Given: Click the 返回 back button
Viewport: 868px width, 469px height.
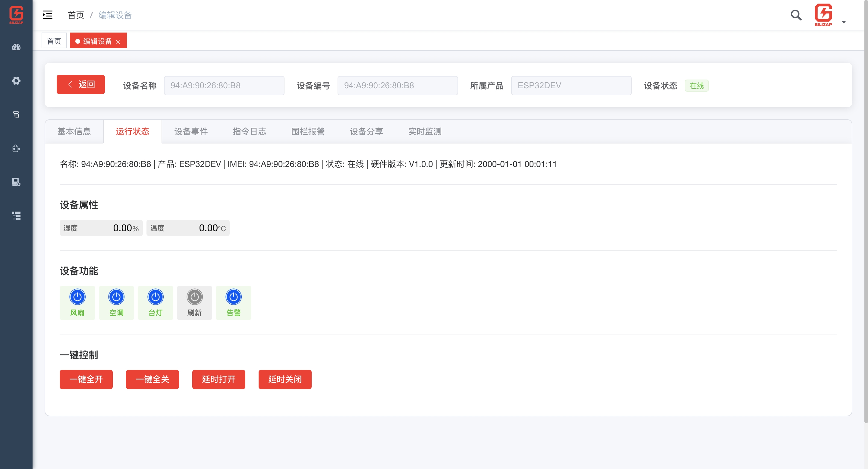Looking at the screenshot, I should 80,84.
